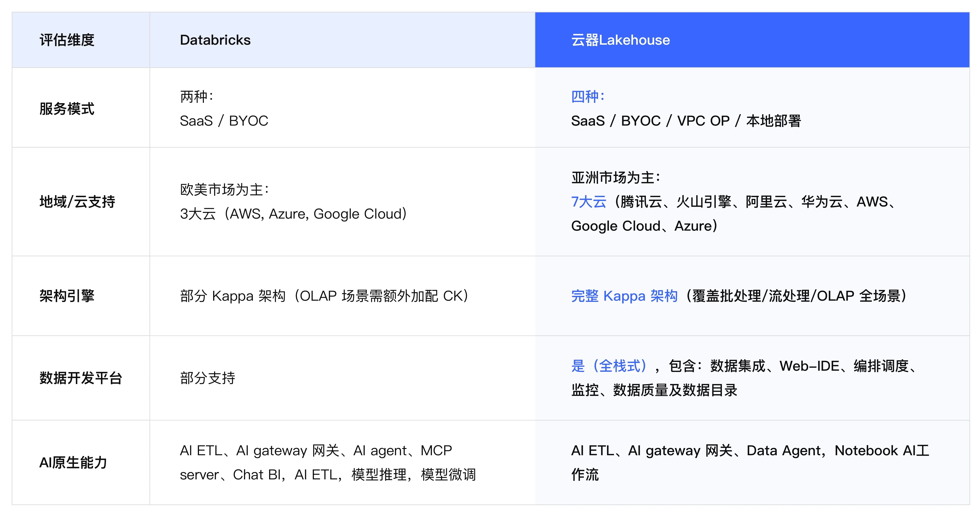The height and width of the screenshot is (515, 980).
Task: Click SaaS / BYOC / VPC OP / 本地部署 text
Action: 686,121
